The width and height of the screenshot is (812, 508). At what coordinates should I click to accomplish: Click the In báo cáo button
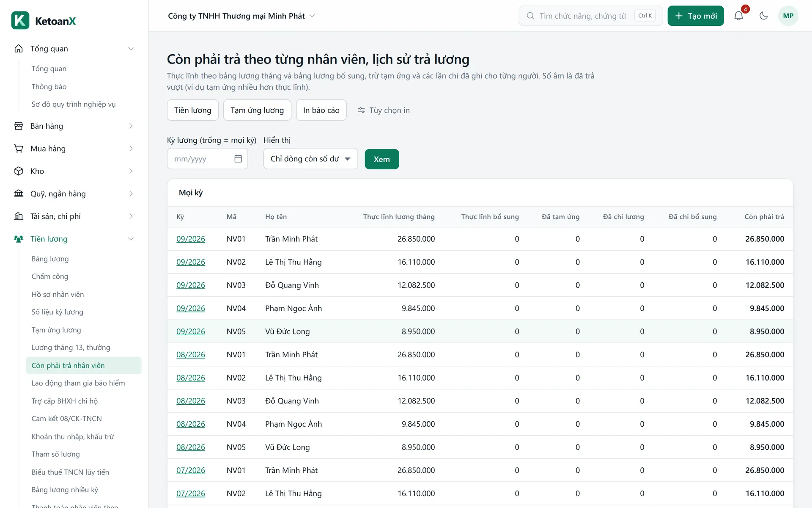tap(321, 110)
